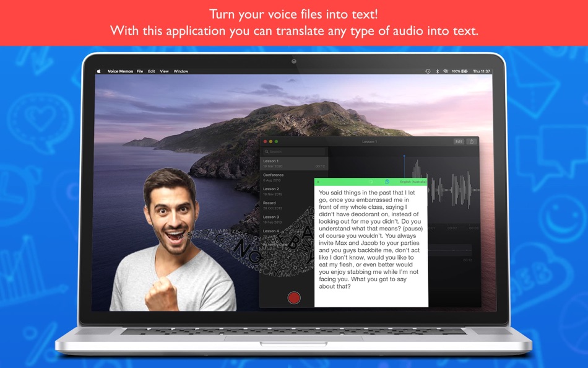The height and width of the screenshot is (368, 588).
Task: Open the English (Australia) language selector
Action: pyautogui.click(x=413, y=182)
